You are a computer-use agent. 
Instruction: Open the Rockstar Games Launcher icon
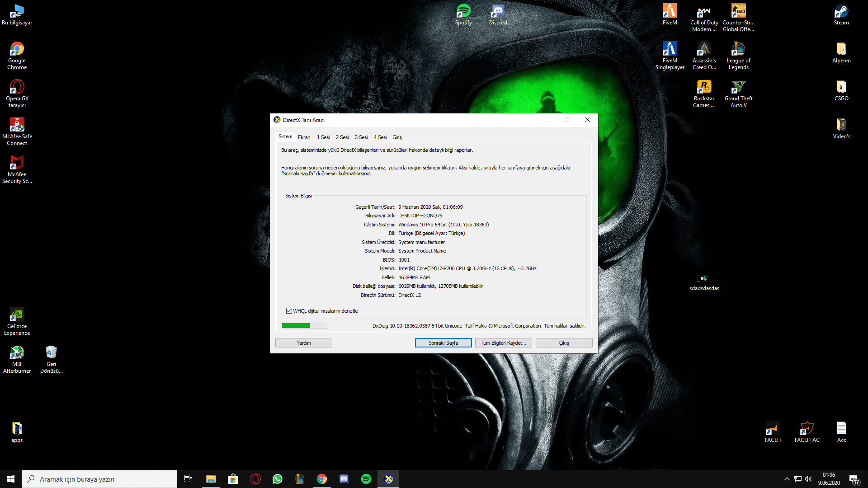click(704, 87)
